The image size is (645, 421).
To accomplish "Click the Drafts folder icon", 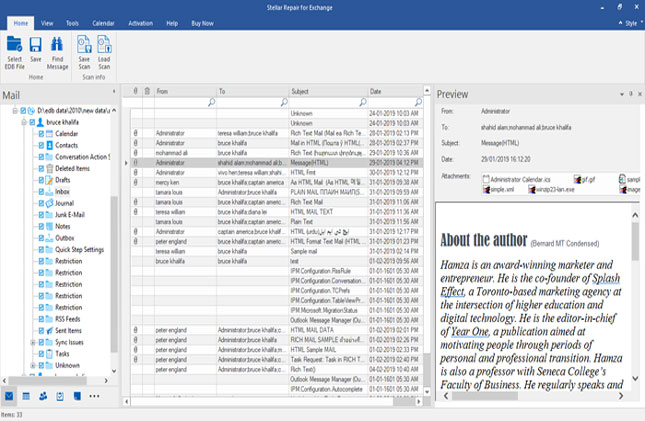I will click(49, 180).
